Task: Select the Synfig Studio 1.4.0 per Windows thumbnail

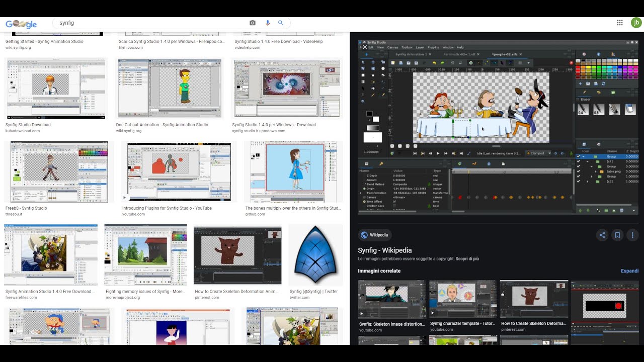Action: pyautogui.click(x=286, y=88)
